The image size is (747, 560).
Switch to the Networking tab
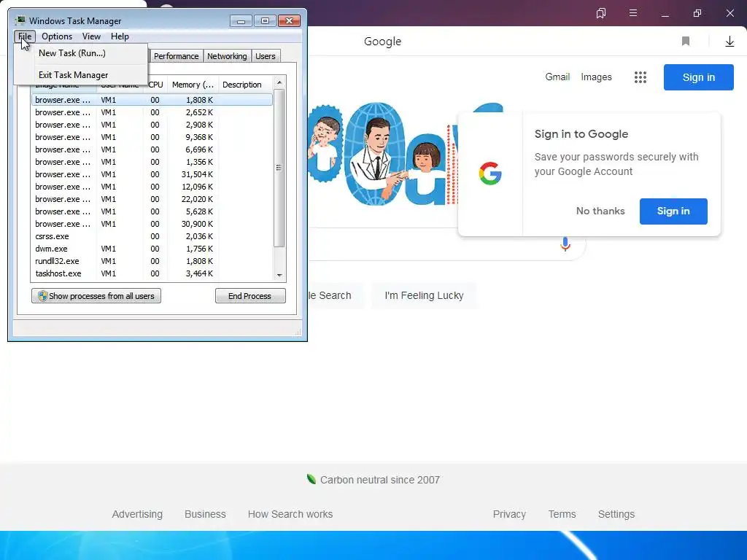click(227, 56)
